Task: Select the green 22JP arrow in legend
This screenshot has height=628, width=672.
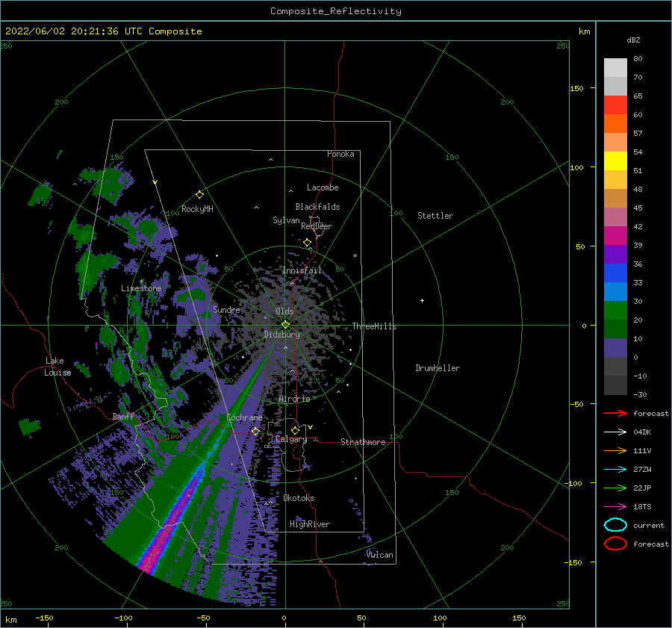Action: point(615,488)
